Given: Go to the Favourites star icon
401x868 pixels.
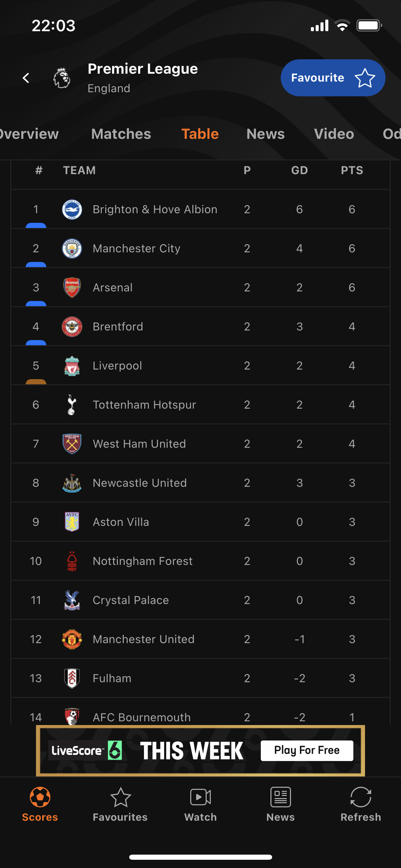Looking at the screenshot, I should point(120,797).
